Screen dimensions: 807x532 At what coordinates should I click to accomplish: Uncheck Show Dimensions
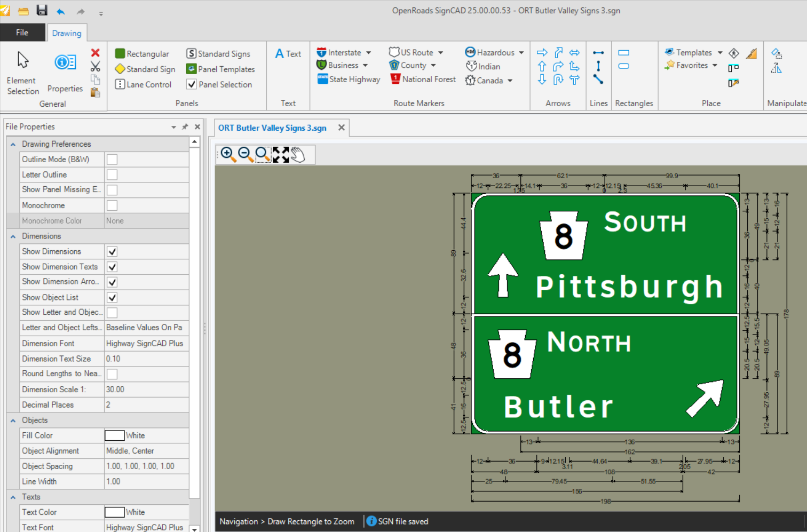[x=112, y=252]
